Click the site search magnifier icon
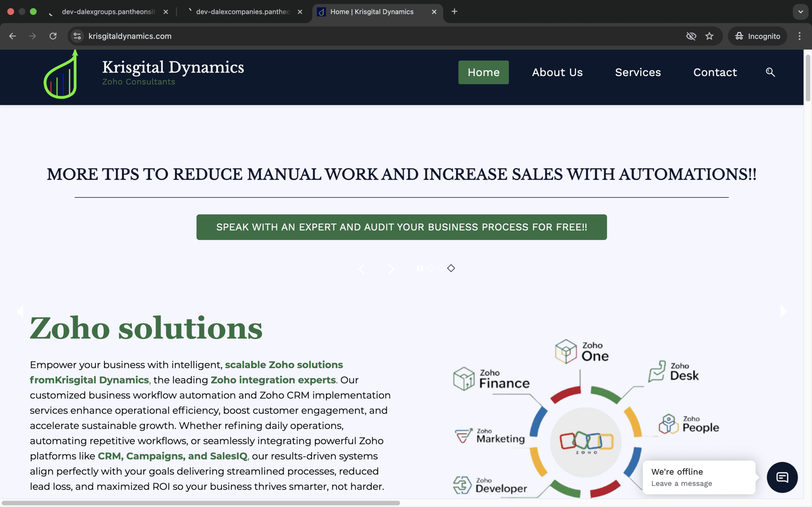This screenshot has height=507, width=812. pyautogui.click(x=770, y=72)
